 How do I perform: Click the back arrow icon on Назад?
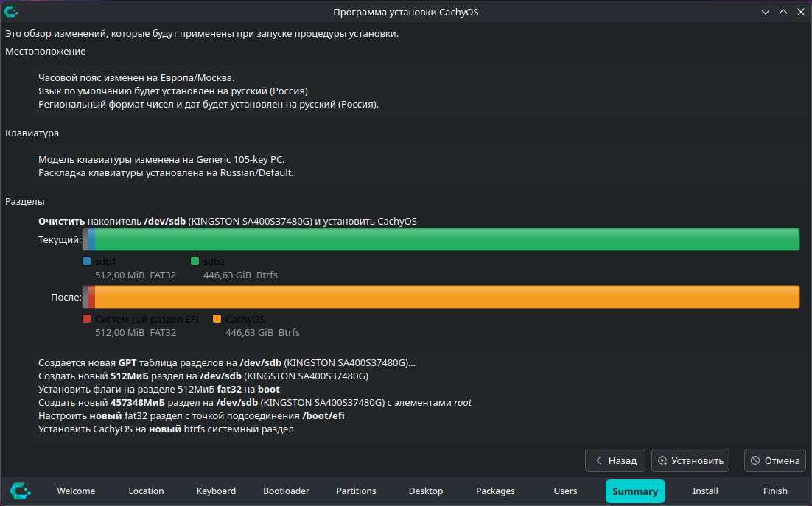tap(598, 460)
